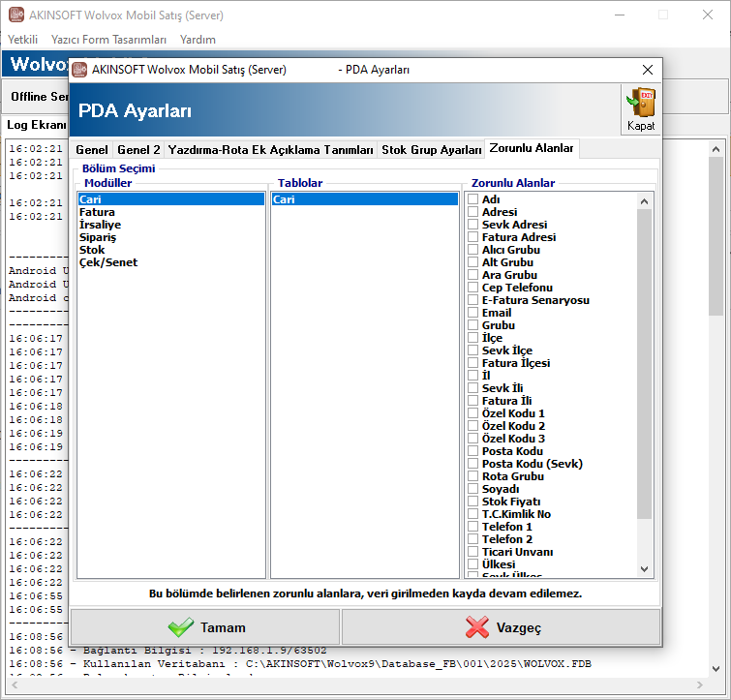The width and height of the screenshot is (731, 700).
Task: Close the PDA Ayarları dialog with X
Action: coord(647,70)
